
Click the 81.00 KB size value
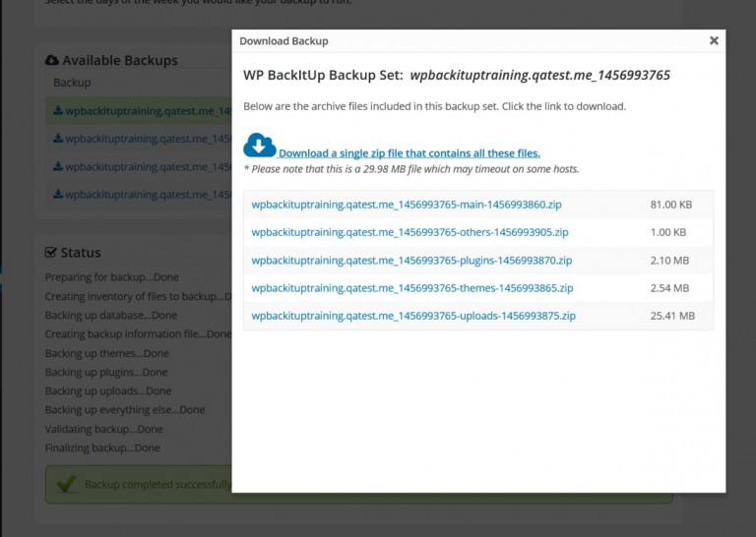671,205
